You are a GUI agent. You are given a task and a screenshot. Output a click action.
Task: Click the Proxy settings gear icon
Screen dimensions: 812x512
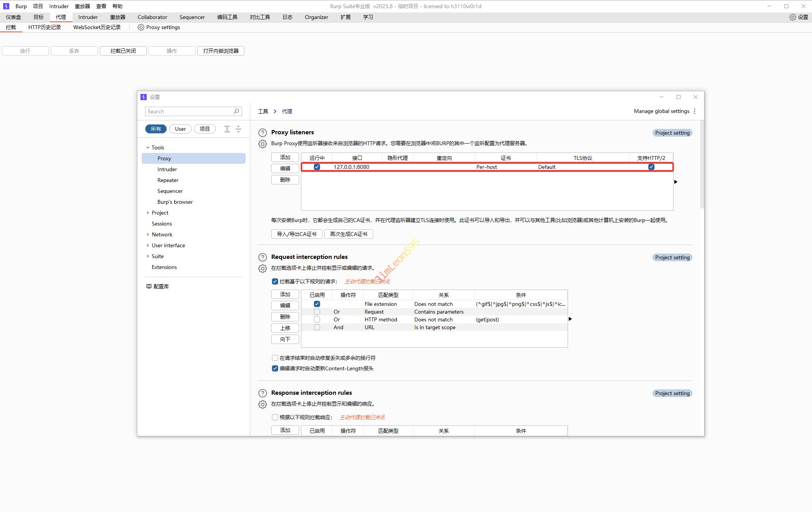141,28
